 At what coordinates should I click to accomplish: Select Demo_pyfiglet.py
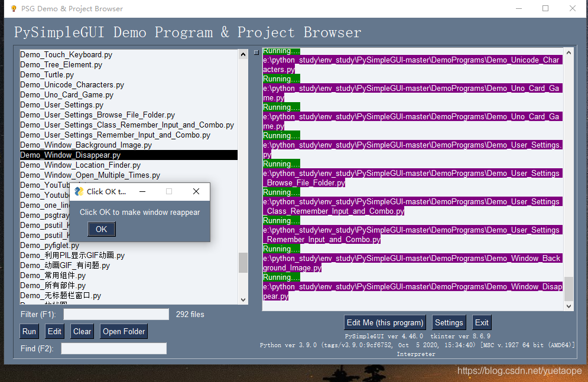[129, 246]
